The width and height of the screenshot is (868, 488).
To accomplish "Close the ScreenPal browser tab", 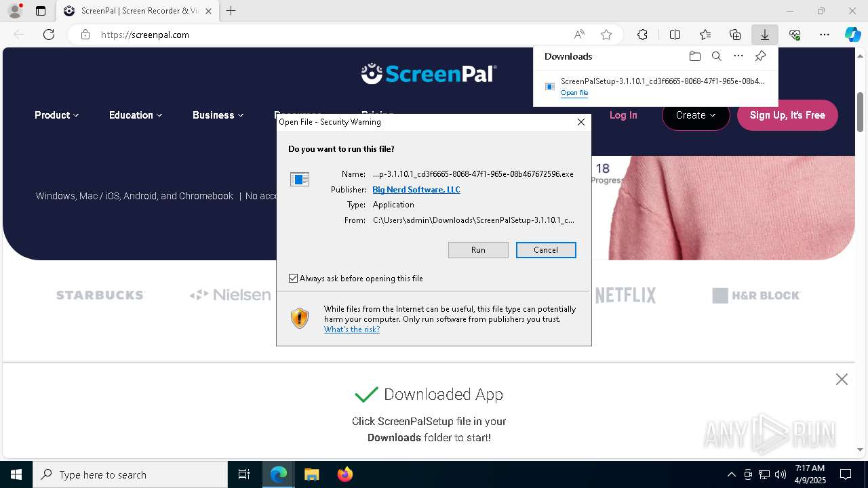I will click(x=208, y=11).
